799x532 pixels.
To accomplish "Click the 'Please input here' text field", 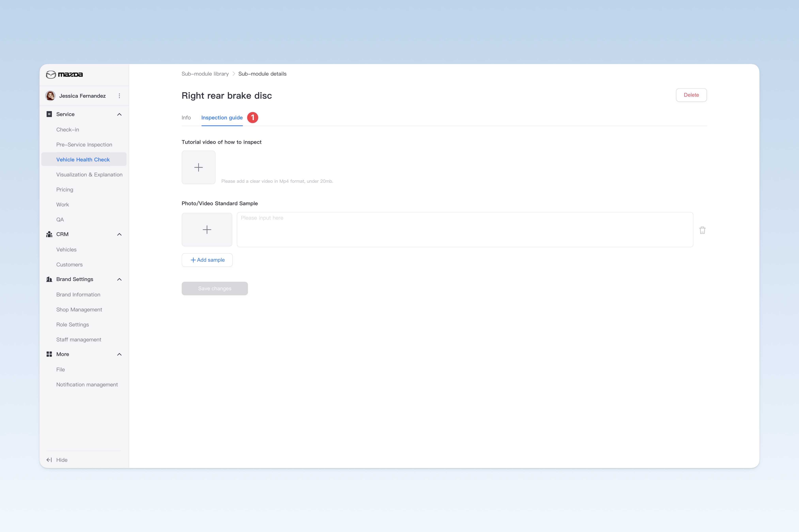I will point(465,230).
